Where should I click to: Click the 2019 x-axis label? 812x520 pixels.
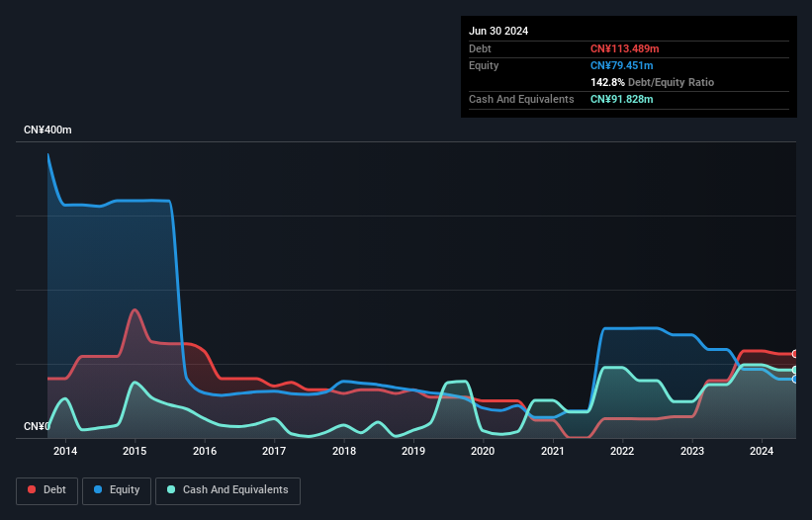coord(413,451)
